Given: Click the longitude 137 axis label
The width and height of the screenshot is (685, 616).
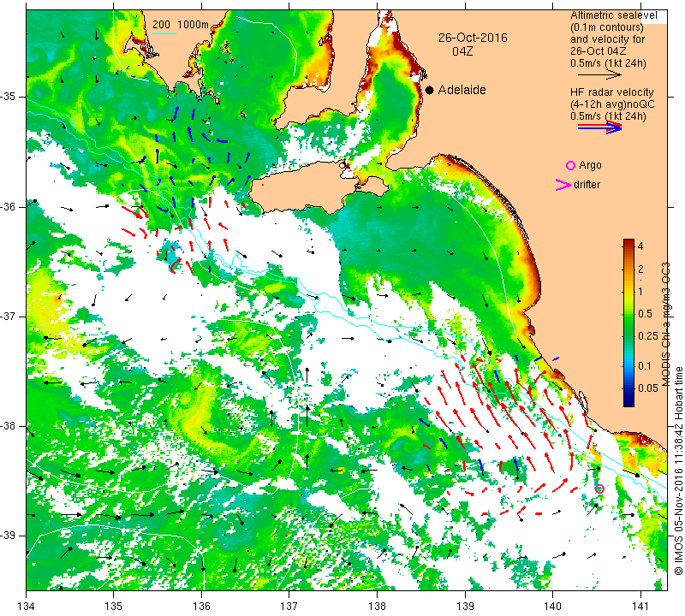Looking at the screenshot, I should tap(289, 607).
